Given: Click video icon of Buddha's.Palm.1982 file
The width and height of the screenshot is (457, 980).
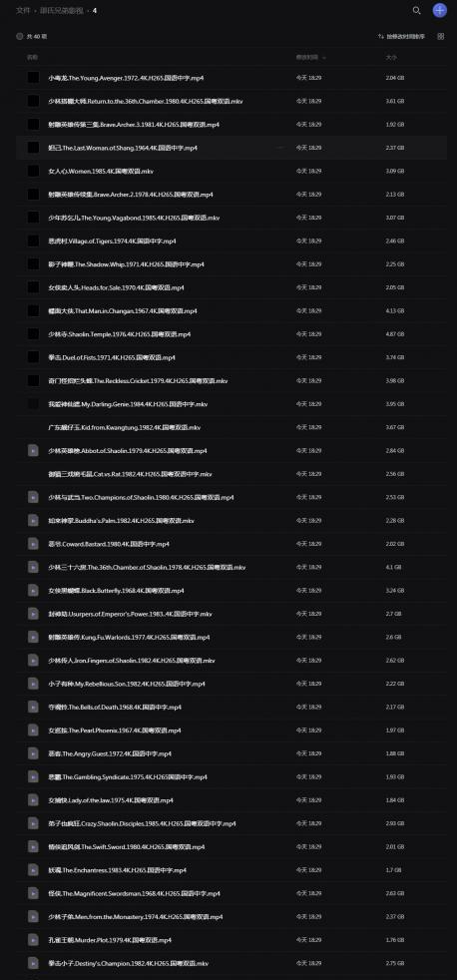Looking at the screenshot, I should pyautogui.click(x=33, y=521).
